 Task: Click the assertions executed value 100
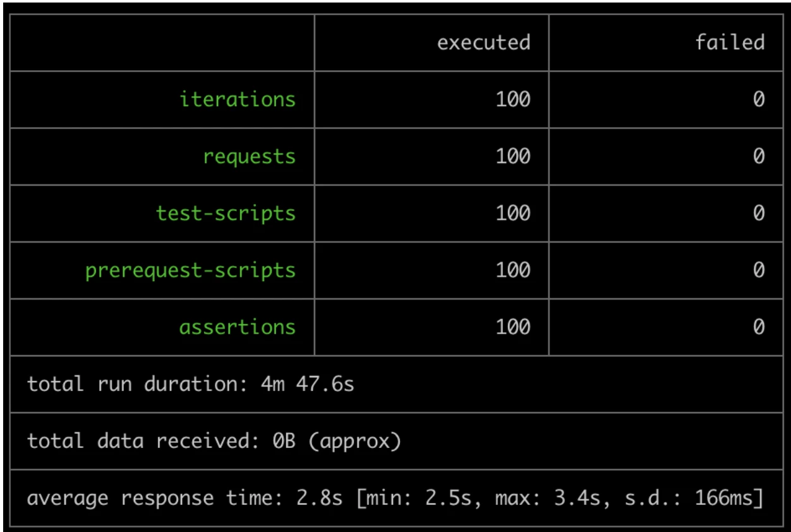(513, 327)
